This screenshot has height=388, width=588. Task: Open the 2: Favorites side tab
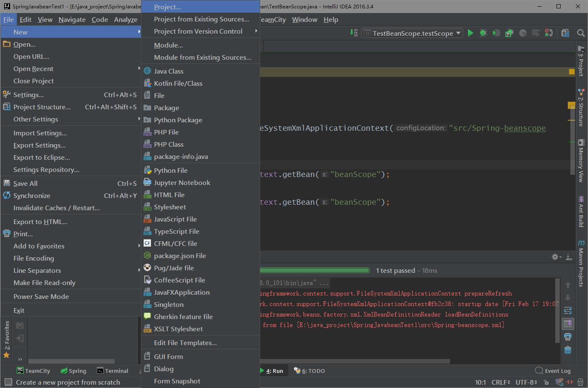(x=6, y=340)
